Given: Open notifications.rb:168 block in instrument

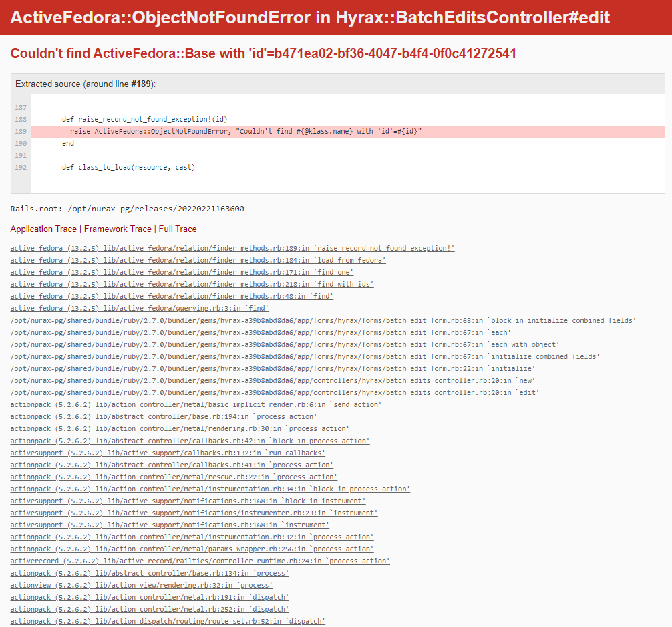Looking at the screenshot, I should pyautogui.click(x=188, y=501).
